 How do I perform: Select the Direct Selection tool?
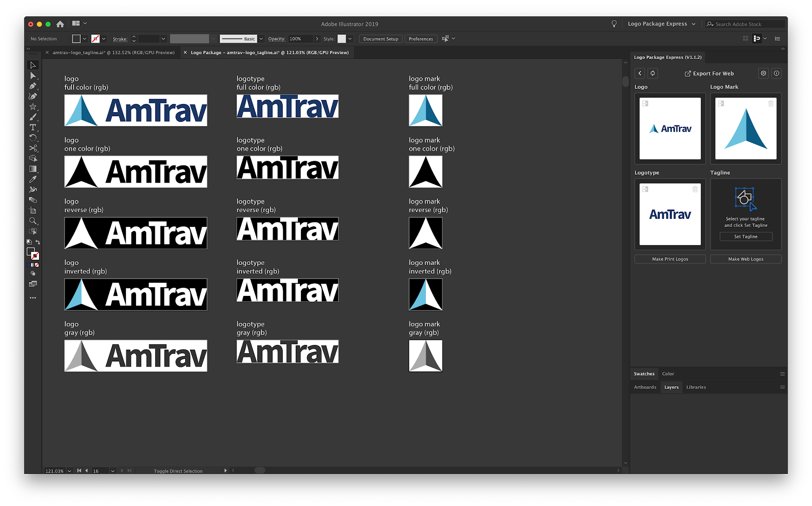pos(33,76)
